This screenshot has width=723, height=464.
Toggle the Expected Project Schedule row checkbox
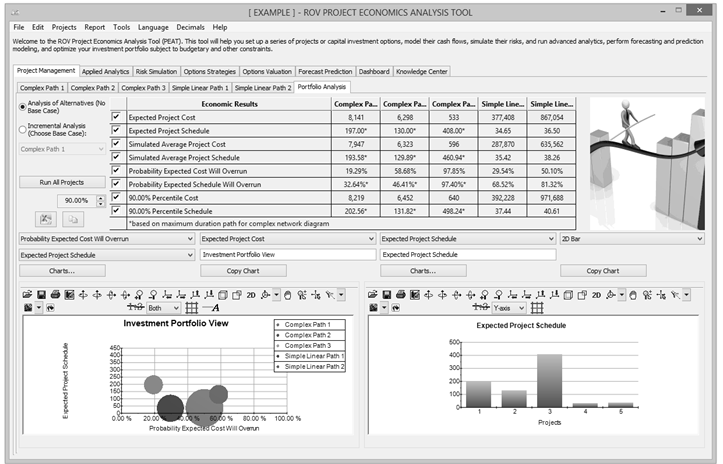click(x=116, y=130)
